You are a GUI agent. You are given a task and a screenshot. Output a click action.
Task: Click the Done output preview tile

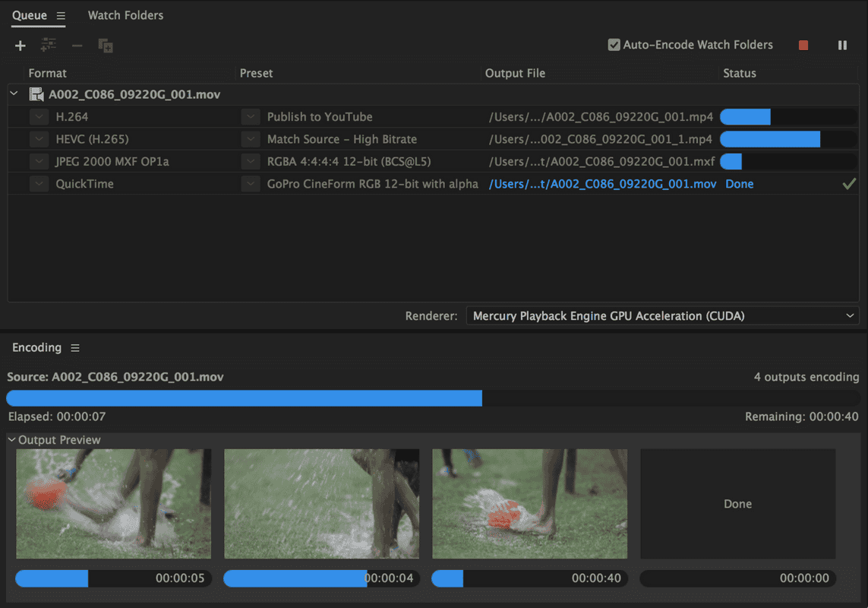[738, 504]
